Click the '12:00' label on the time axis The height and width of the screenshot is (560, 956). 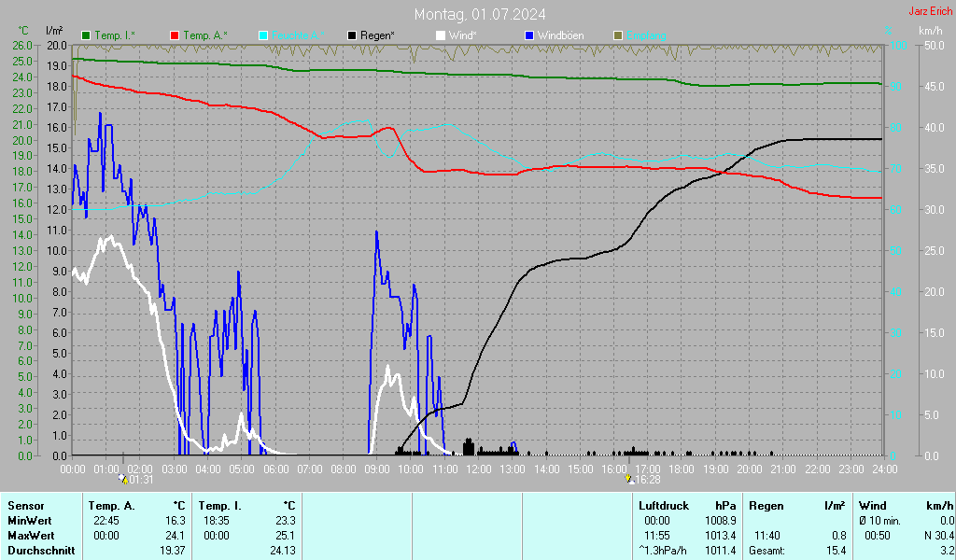[479, 469]
